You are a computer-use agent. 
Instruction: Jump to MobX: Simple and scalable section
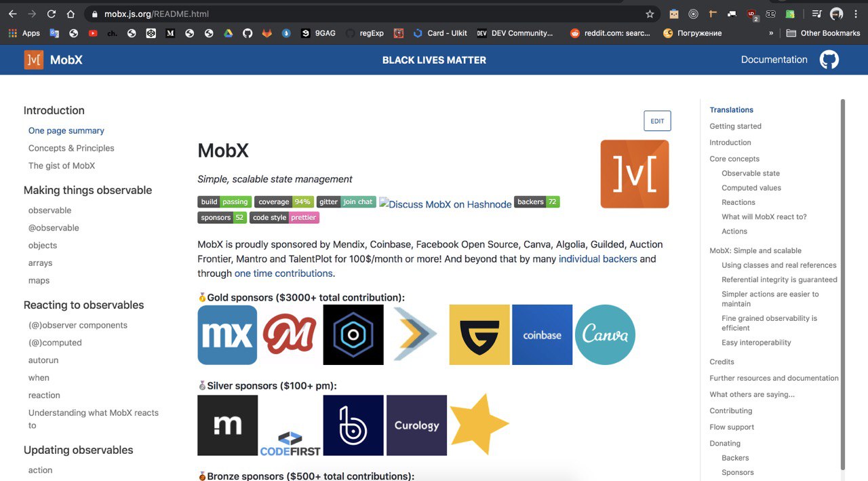pyautogui.click(x=755, y=250)
